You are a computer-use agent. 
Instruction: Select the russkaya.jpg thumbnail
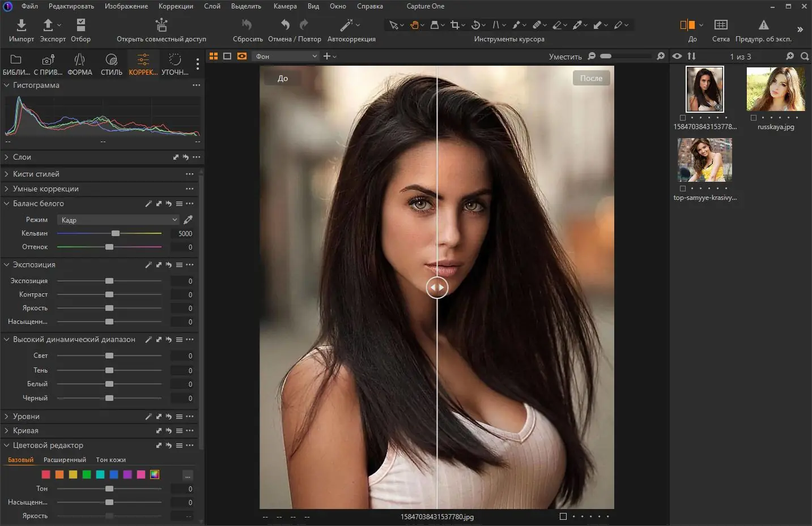(x=775, y=89)
